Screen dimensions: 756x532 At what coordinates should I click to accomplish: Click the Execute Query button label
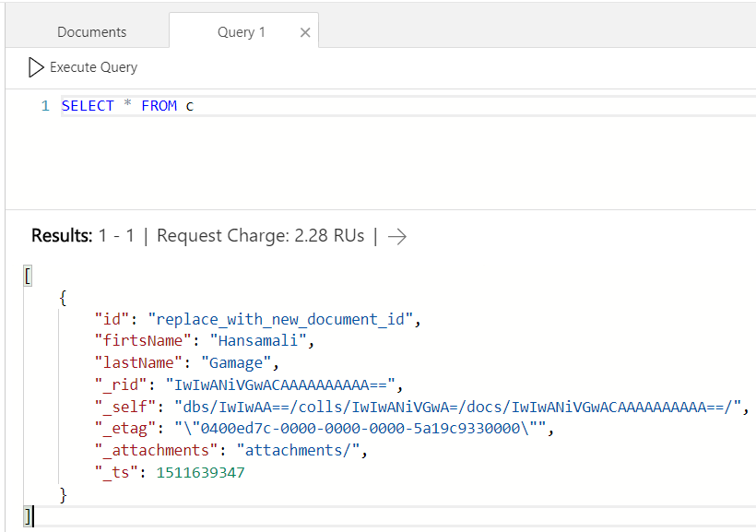pyautogui.click(x=93, y=67)
